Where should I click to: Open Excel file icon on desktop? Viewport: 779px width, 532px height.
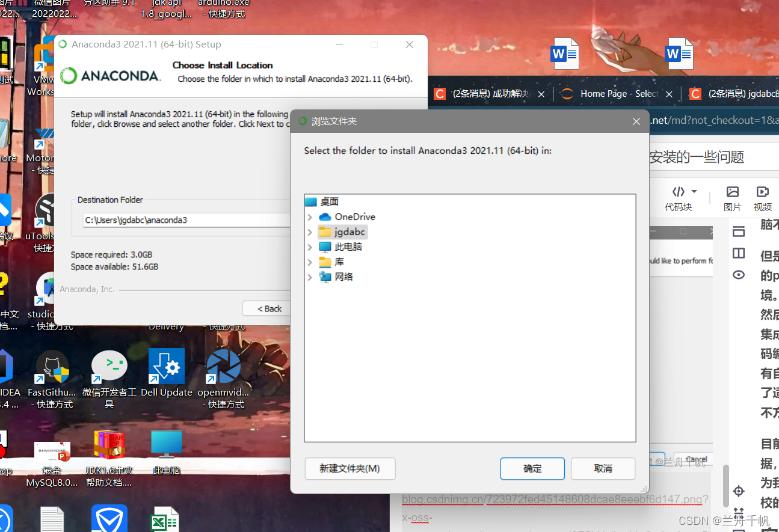pyautogui.click(x=164, y=519)
